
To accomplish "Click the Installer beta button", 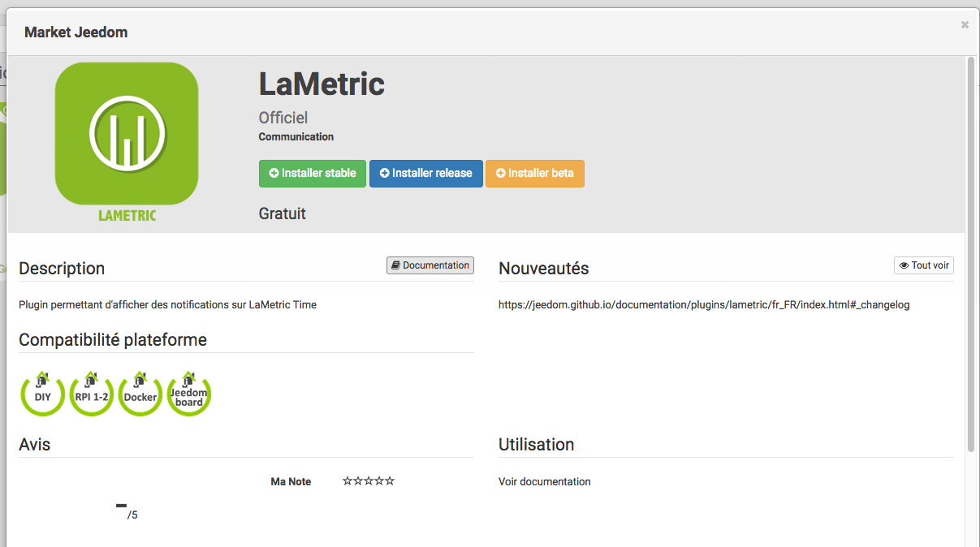I will click(x=535, y=174).
